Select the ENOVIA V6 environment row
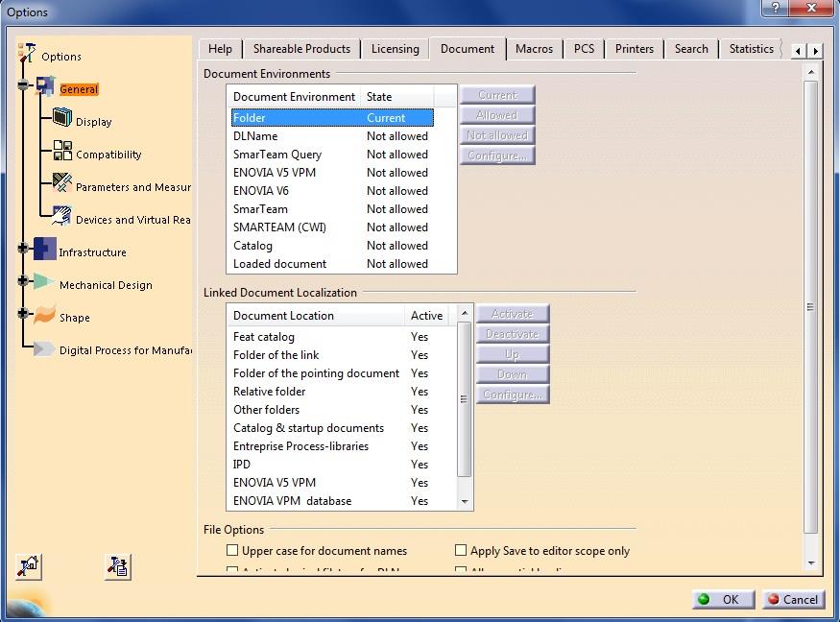The image size is (840, 622). 332,191
